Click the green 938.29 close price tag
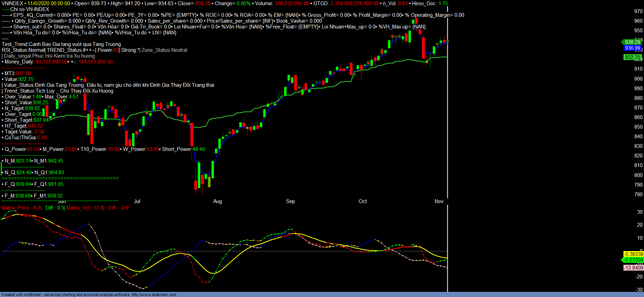644x297 pixels. click(632, 42)
